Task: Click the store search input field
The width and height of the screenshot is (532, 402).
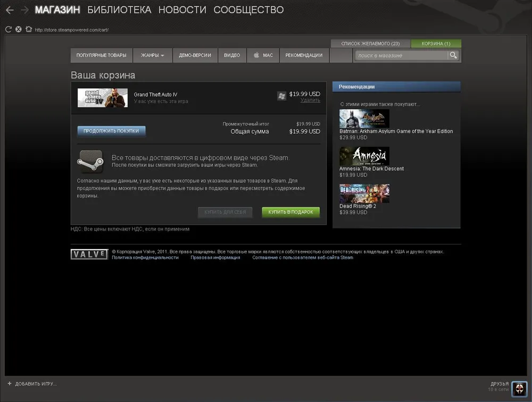Action: 401,55
